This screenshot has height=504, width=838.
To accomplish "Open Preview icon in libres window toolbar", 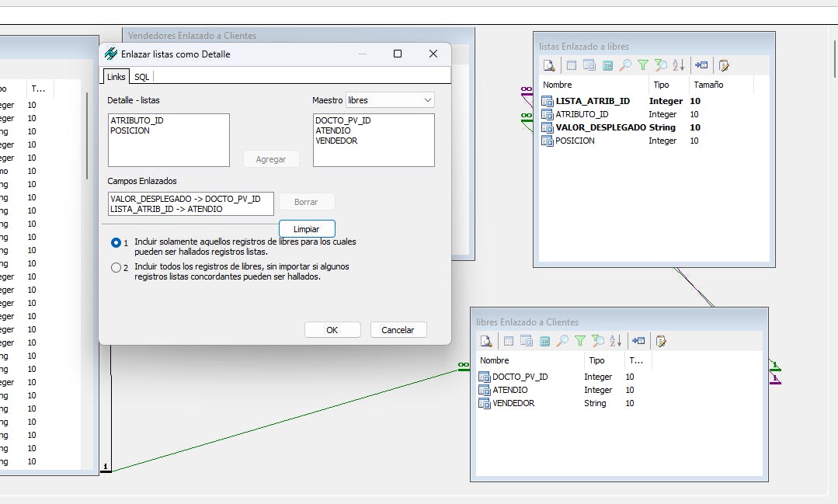I will 486,341.
